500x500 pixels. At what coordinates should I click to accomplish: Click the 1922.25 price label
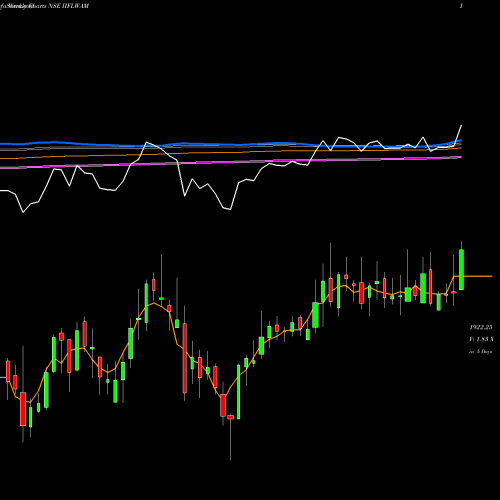pos(481,327)
